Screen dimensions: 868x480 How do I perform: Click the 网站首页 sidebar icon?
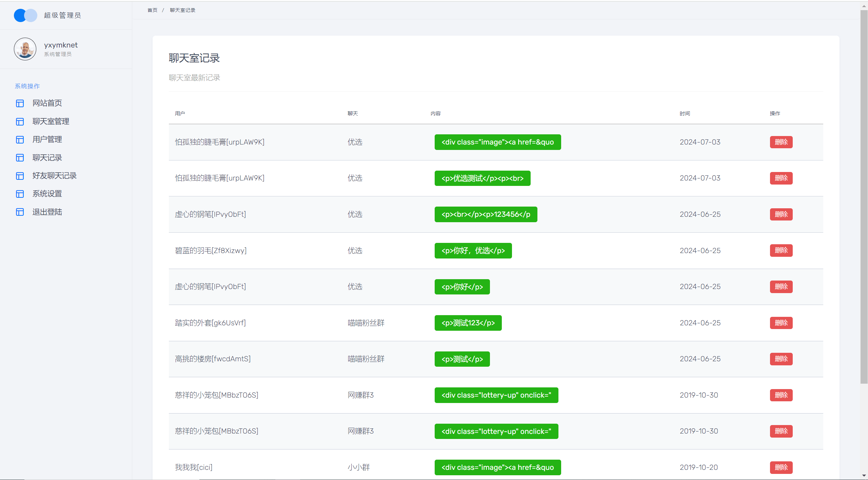click(20, 103)
